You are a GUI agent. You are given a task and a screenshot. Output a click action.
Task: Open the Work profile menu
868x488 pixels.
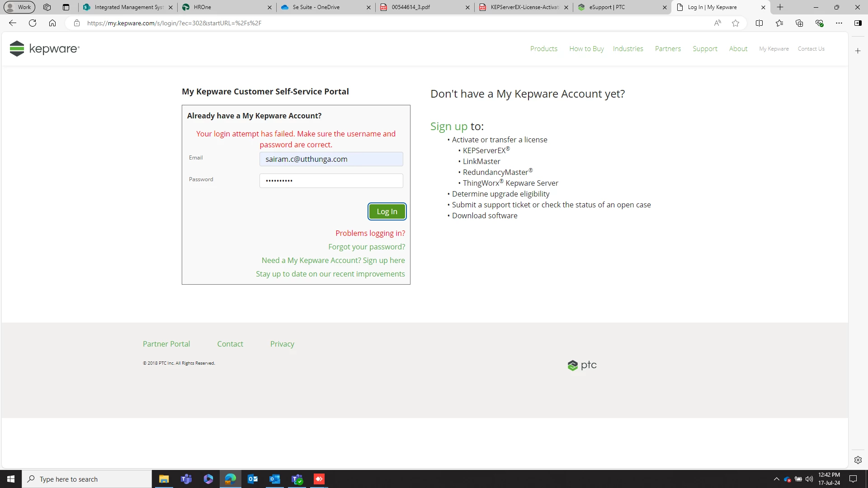(x=19, y=7)
